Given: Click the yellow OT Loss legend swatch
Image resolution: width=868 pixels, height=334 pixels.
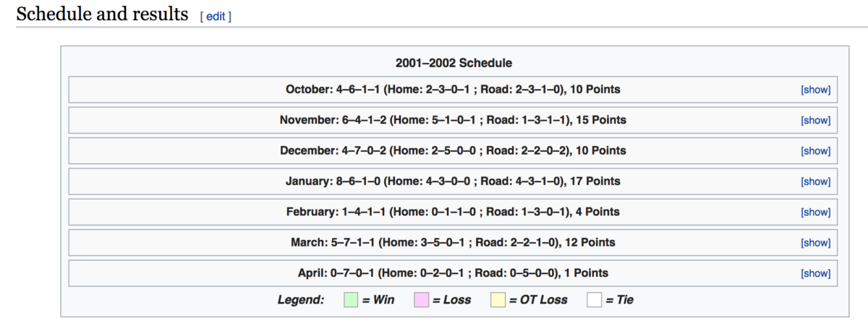Looking at the screenshot, I should click(x=498, y=299).
